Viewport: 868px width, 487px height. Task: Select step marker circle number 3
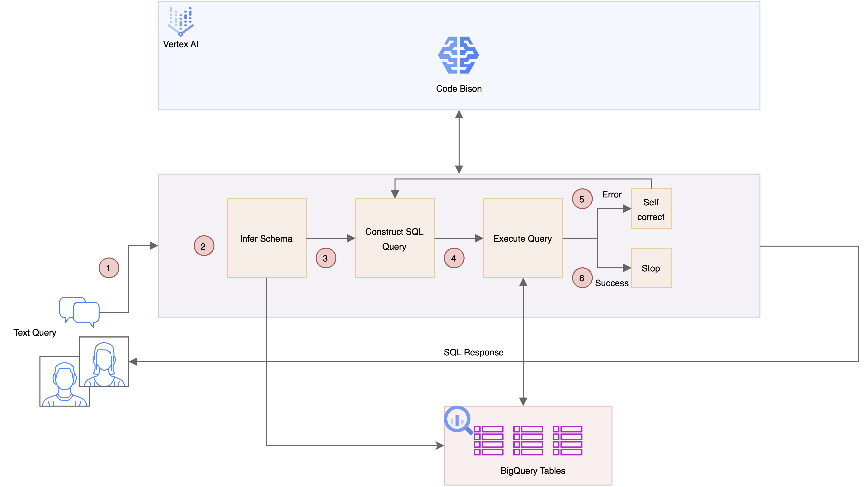coord(325,258)
